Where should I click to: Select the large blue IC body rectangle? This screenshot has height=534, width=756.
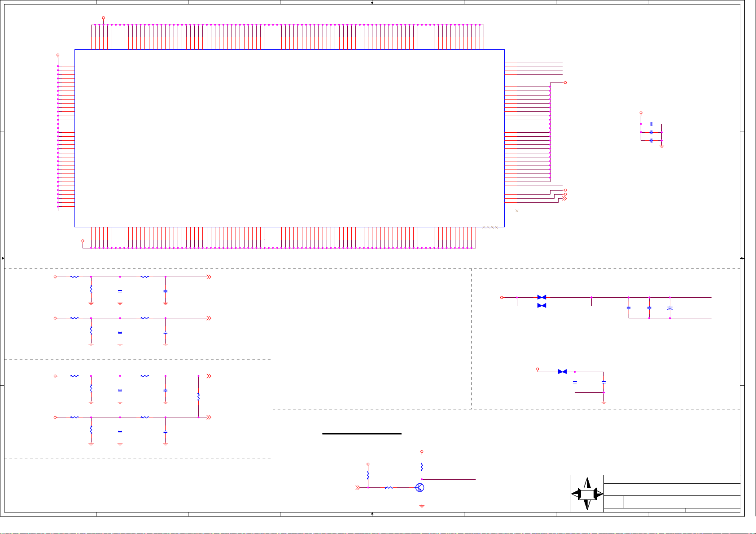289,138
